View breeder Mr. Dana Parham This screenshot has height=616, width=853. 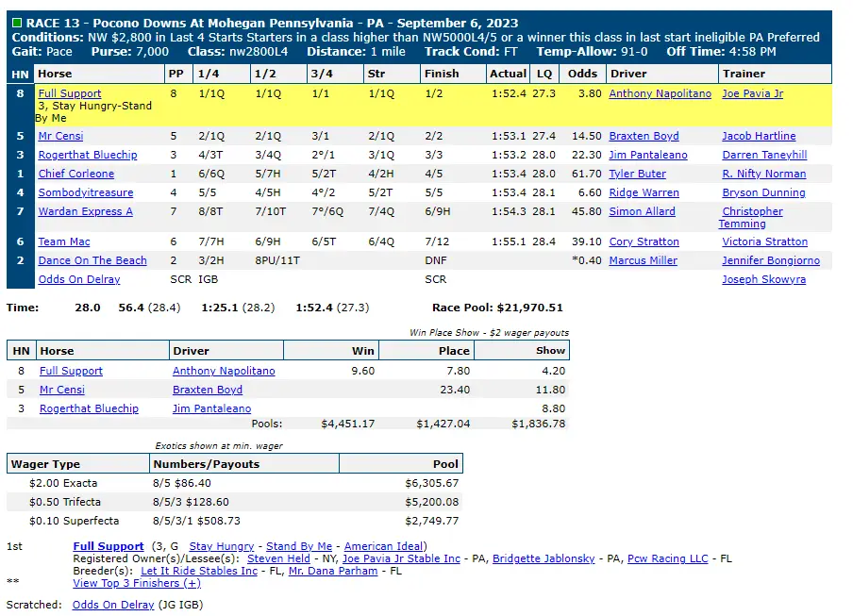coord(333,571)
